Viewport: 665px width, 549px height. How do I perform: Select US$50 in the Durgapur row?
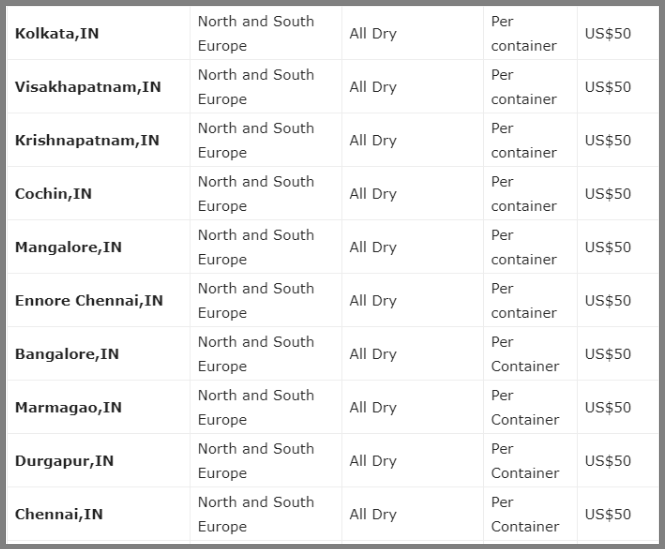pyautogui.click(x=608, y=461)
